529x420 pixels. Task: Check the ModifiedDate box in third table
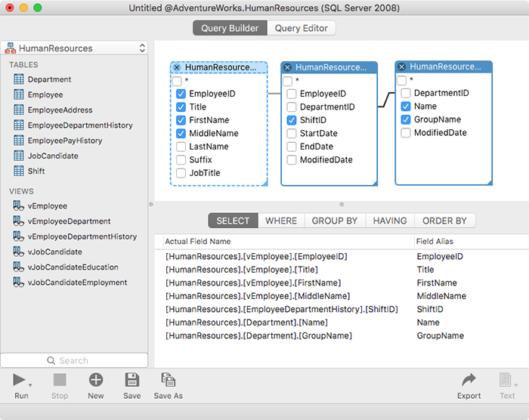click(x=406, y=133)
